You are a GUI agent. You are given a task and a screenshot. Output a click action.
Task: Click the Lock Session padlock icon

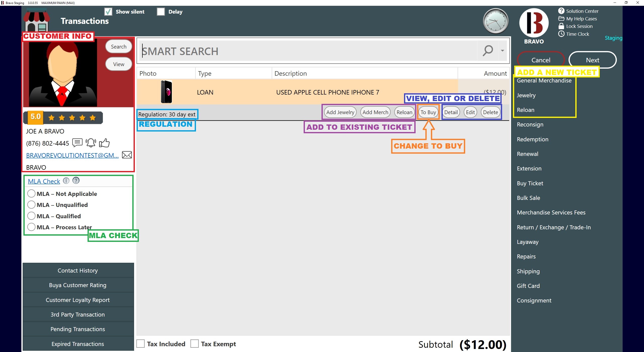(561, 26)
